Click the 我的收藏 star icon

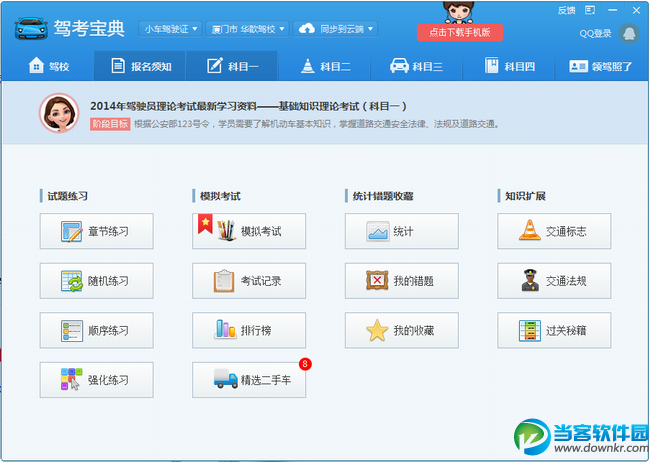pos(377,330)
